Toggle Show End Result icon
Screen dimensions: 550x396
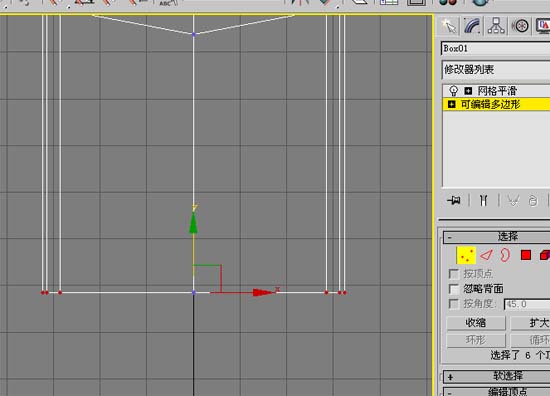tap(483, 201)
